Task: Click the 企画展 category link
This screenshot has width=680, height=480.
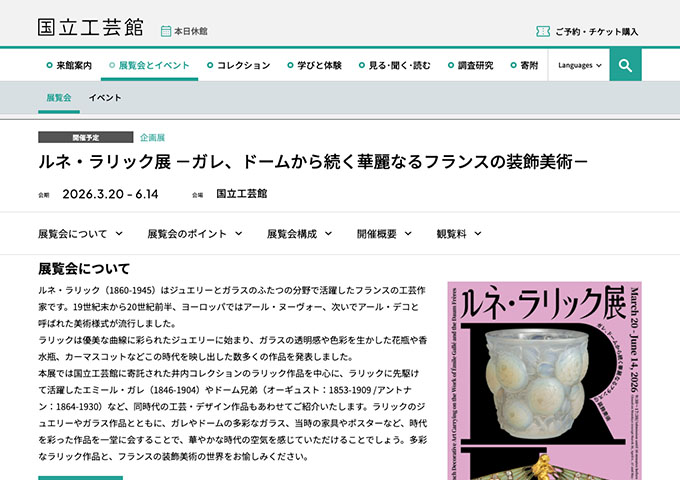Action: (x=152, y=137)
